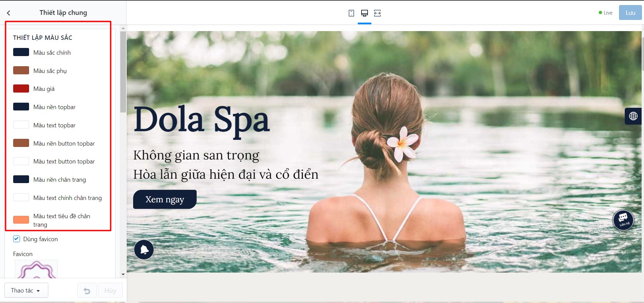Open the Màu nền button topbar swatch

click(x=21, y=143)
